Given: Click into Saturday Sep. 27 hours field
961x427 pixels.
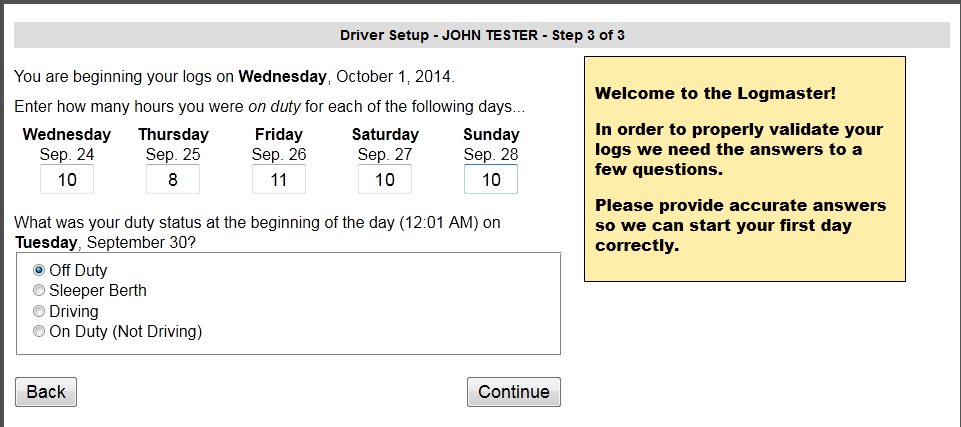Looking at the screenshot, I should coord(385,179).
